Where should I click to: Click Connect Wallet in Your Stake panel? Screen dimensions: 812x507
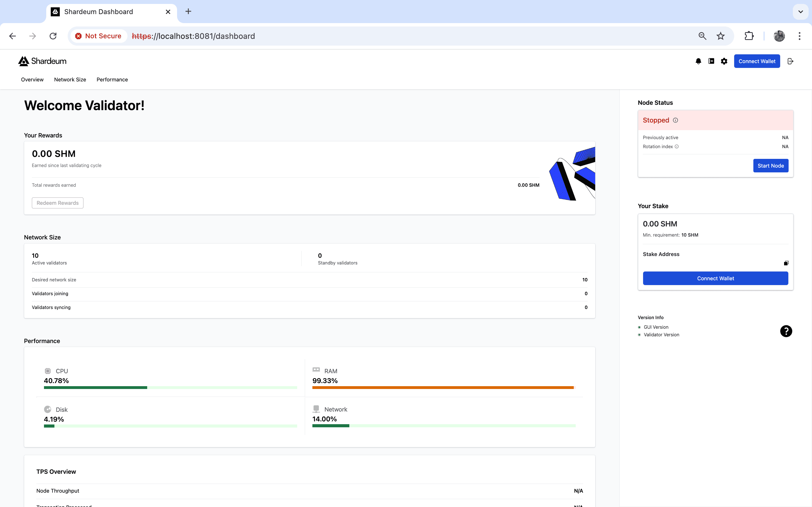point(715,278)
